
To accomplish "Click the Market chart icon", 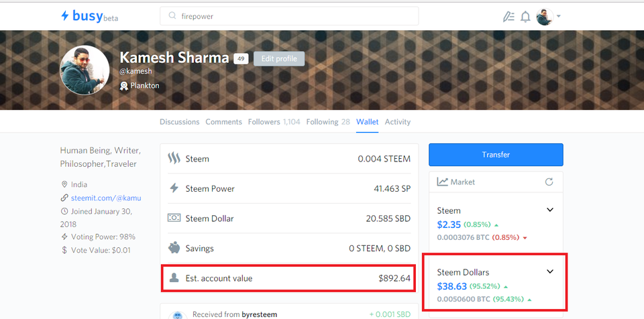I will (442, 182).
